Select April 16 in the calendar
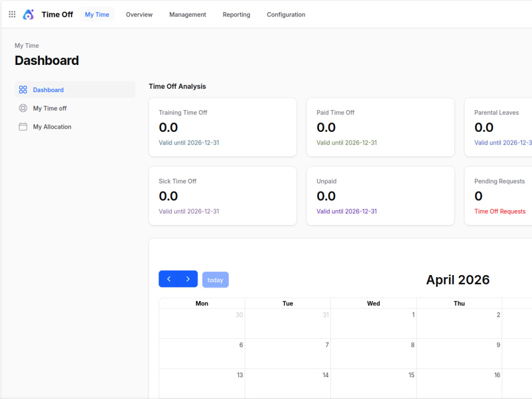This screenshot has width=532, height=399. pyautogui.click(x=459, y=384)
